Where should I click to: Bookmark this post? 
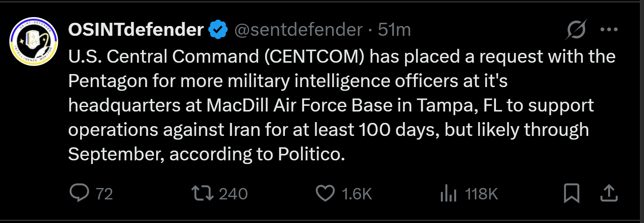tap(571, 193)
